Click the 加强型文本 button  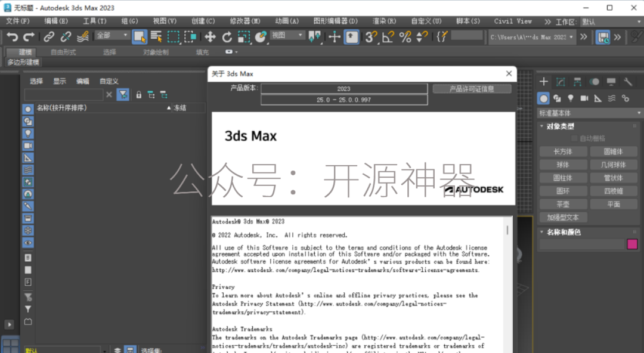coord(563,218)
